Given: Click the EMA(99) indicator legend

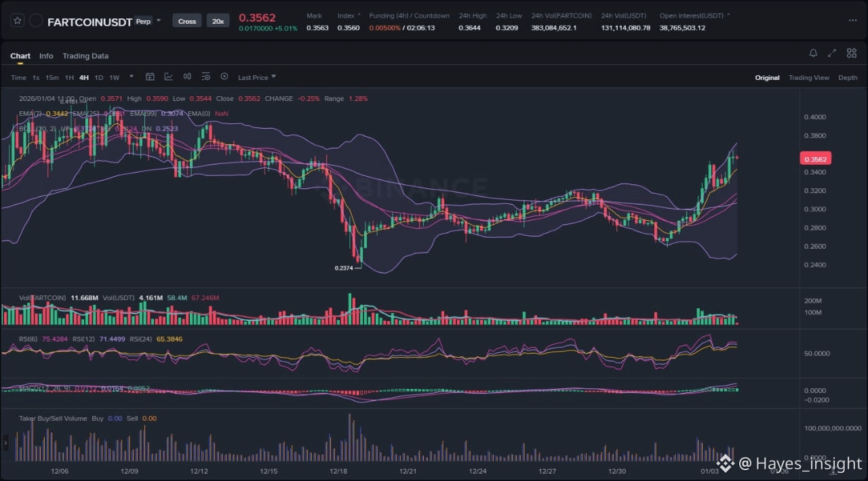Looking at the screenshot, I should [x=156, y=113].
